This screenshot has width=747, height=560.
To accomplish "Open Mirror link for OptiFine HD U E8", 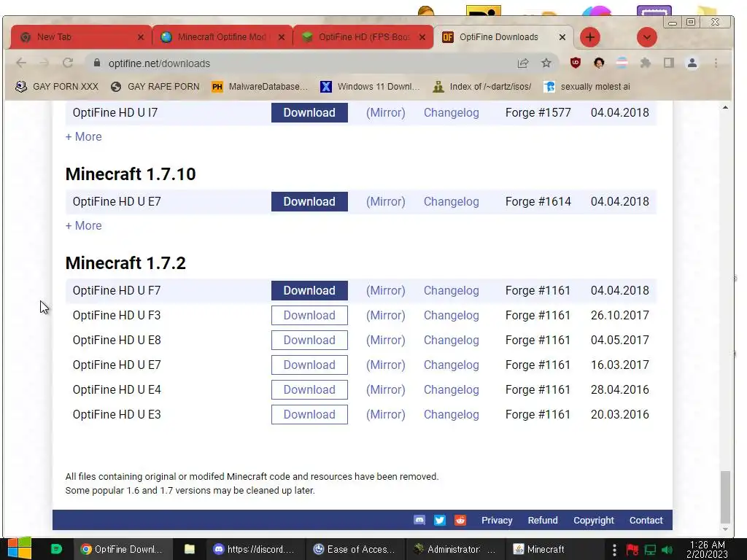I will (385, 340).
